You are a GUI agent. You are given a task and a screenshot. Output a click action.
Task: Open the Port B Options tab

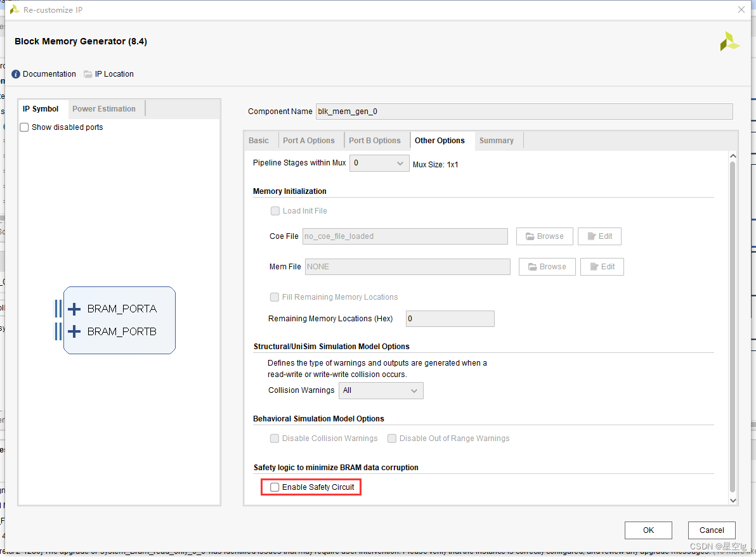(x=375, y=141)
